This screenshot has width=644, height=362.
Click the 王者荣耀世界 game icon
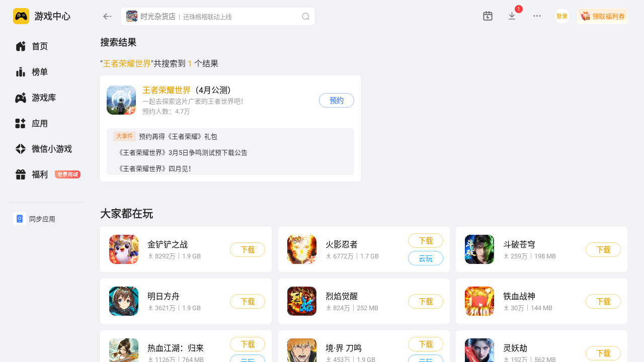coord(121,100)
